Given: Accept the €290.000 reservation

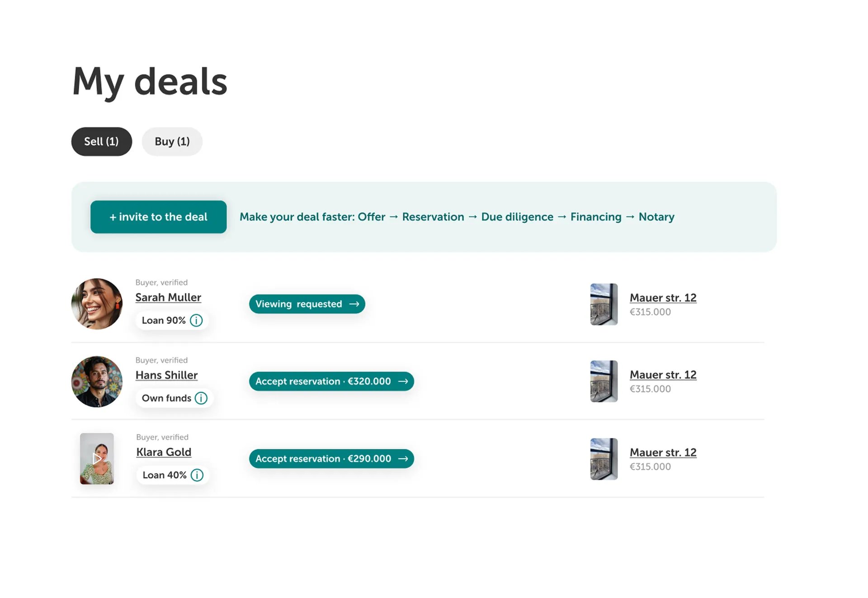Looking at the screenshot, I should (x=331, y=459).
